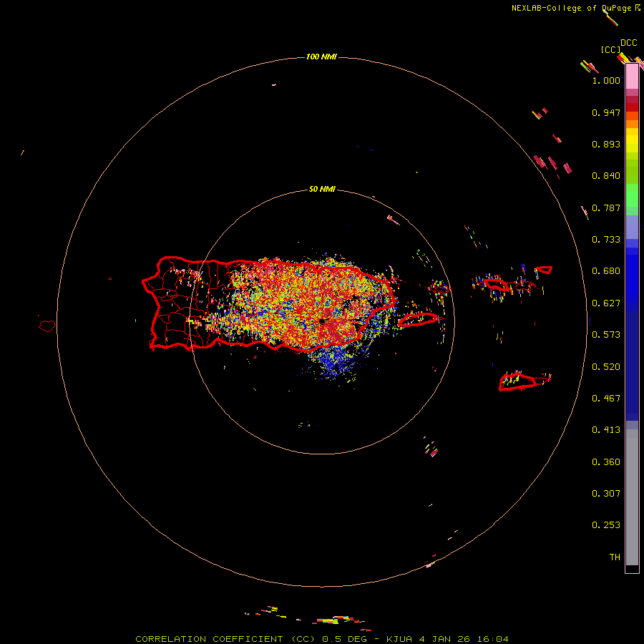Click the 0.573 scale value

(606, 335)
